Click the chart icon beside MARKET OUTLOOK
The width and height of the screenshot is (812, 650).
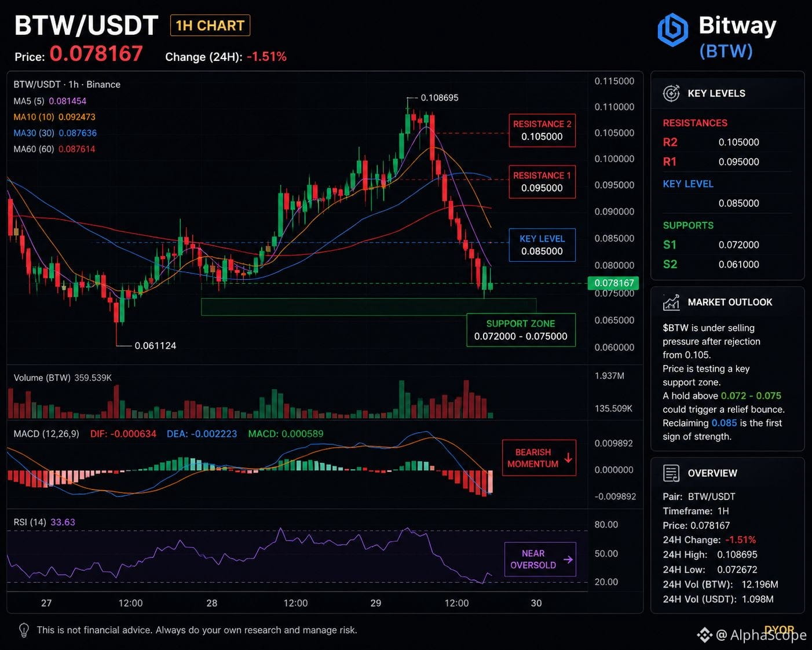(x=671, y=302)
